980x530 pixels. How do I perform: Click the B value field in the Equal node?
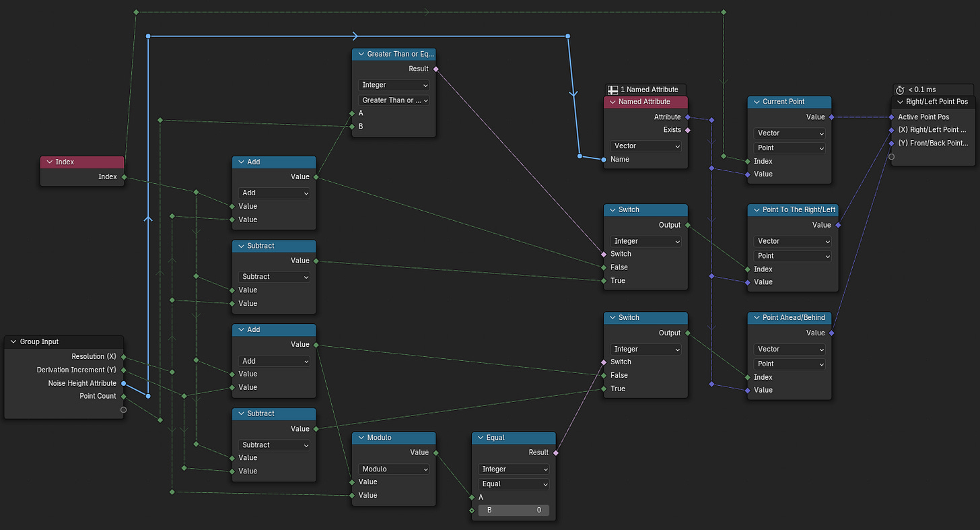click(514, 510)
